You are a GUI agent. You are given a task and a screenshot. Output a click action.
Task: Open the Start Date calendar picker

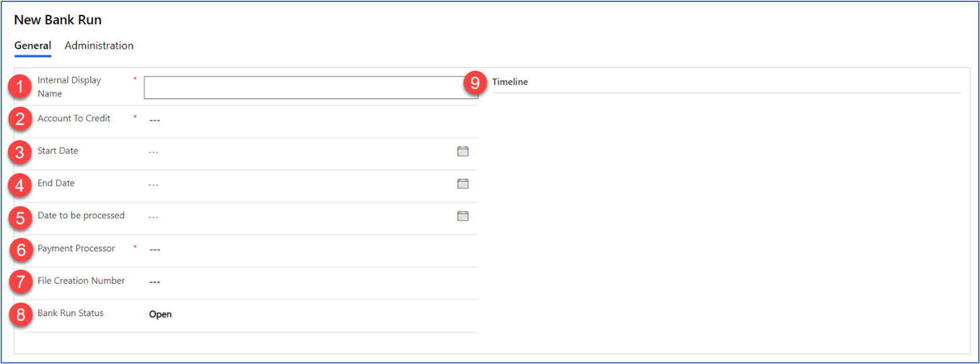tap(463, 151)
